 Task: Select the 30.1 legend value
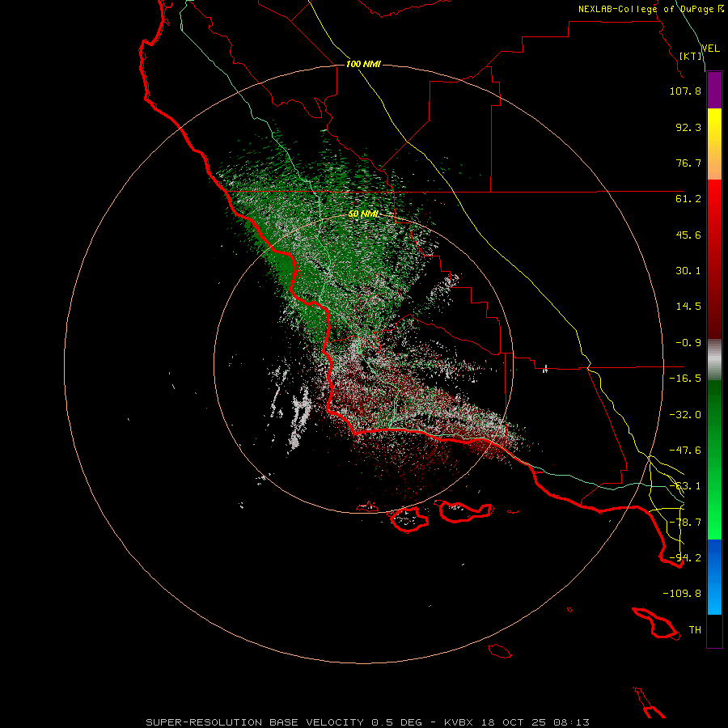pos(688,271)
